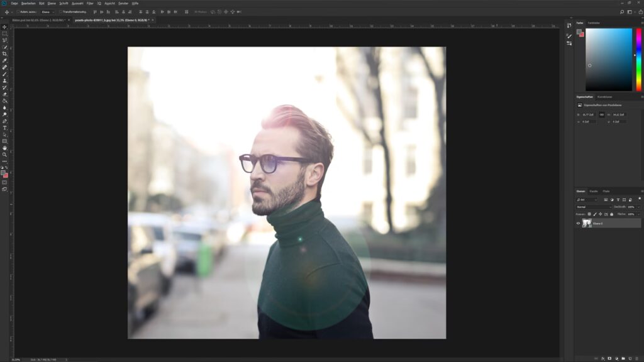Image resolution: width=644 pixels, height=362 pixels.
Task: Click the lock-all padlock icon in Layers panel
Action: [x=612, y=214]
